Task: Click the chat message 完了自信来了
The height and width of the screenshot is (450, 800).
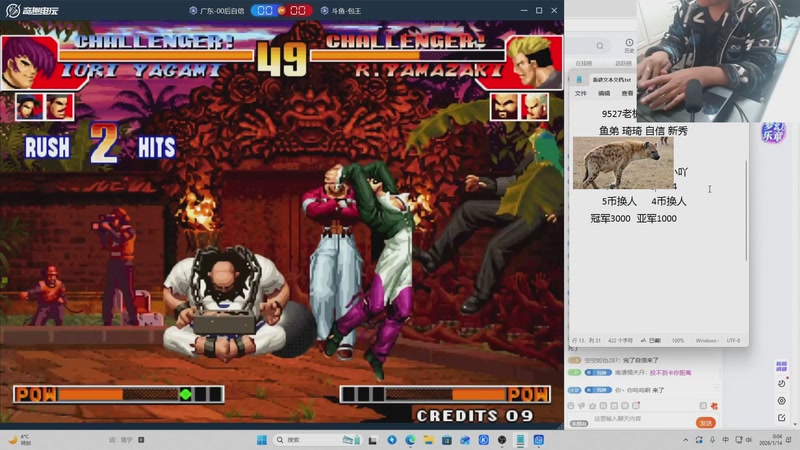Action: [640, 360]
